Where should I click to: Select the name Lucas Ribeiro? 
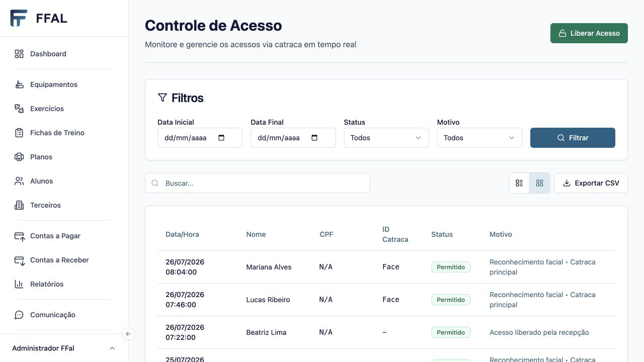tap(268, 300)
